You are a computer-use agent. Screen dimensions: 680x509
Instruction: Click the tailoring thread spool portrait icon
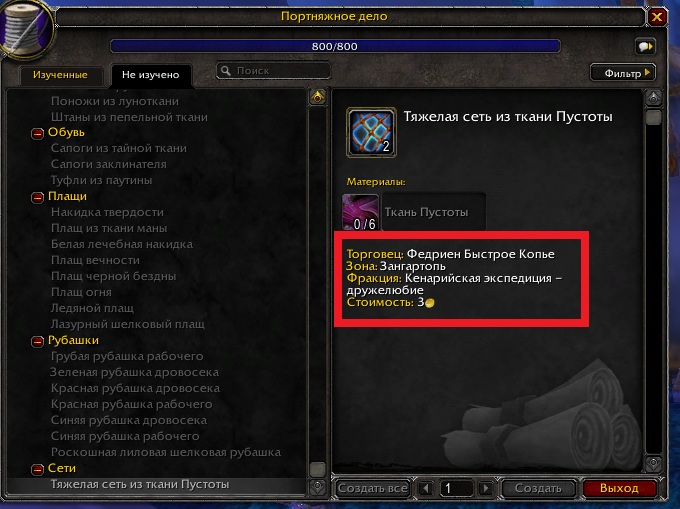point(26,29)
